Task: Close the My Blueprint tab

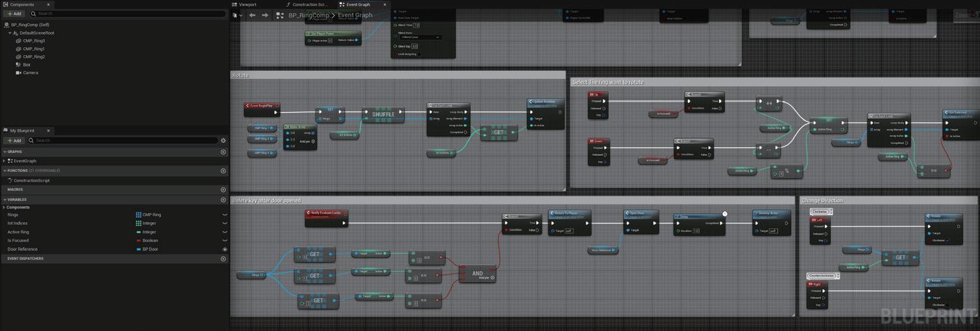Action: tap(48, 130)
